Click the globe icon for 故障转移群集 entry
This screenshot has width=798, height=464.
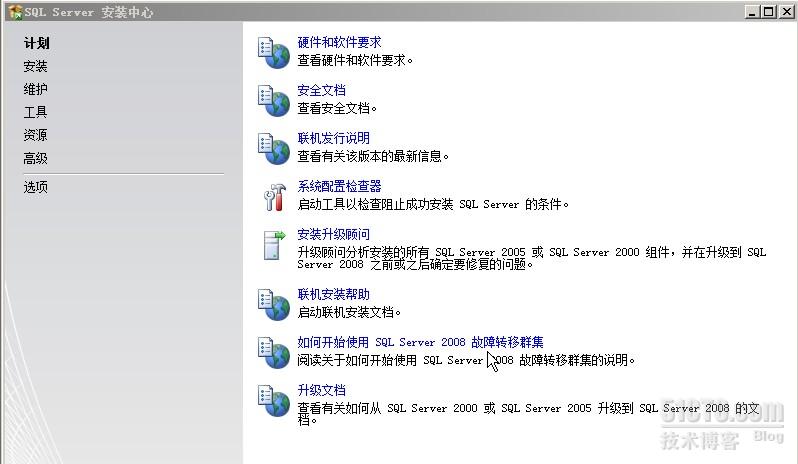pyautogui.click(x=274, y=353)
